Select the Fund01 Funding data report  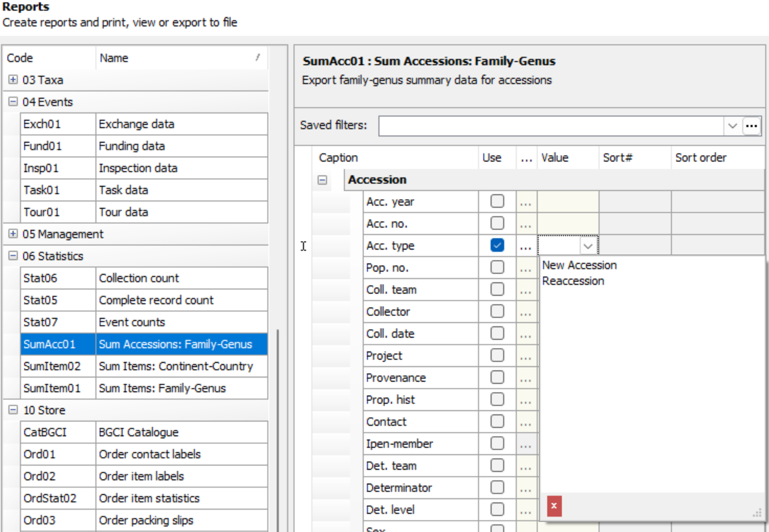(x=144, y=146)
